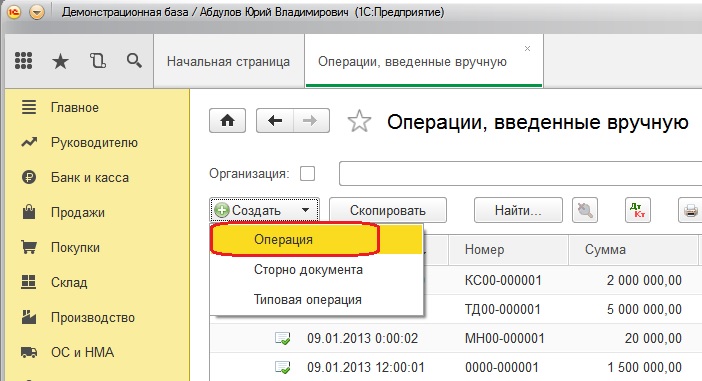Screen dimensions: 702x381
Task: Click the Найти... button
Action: pyautogui.click(x=518, y=210)
